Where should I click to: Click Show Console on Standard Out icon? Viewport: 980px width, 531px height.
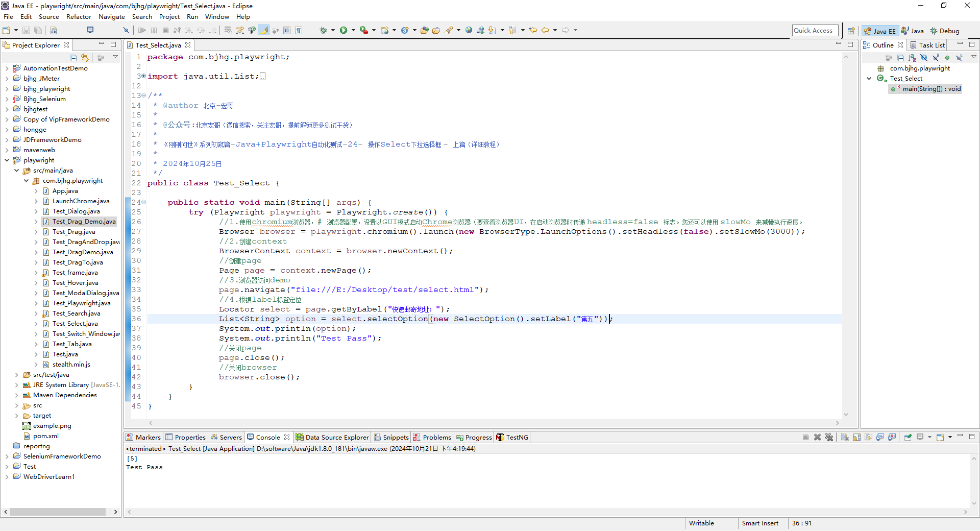[880, 437]
